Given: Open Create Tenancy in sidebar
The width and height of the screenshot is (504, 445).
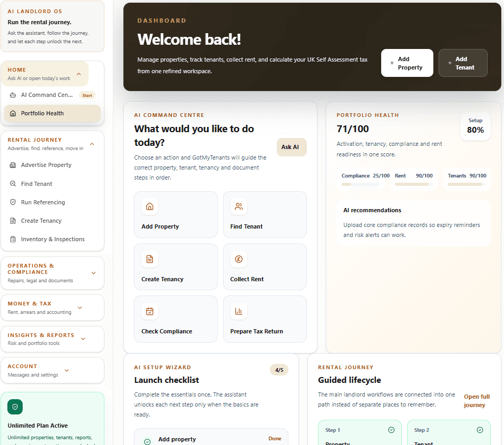Looking at the screenshot, I should pyautogui.click(x=52, y=221).
